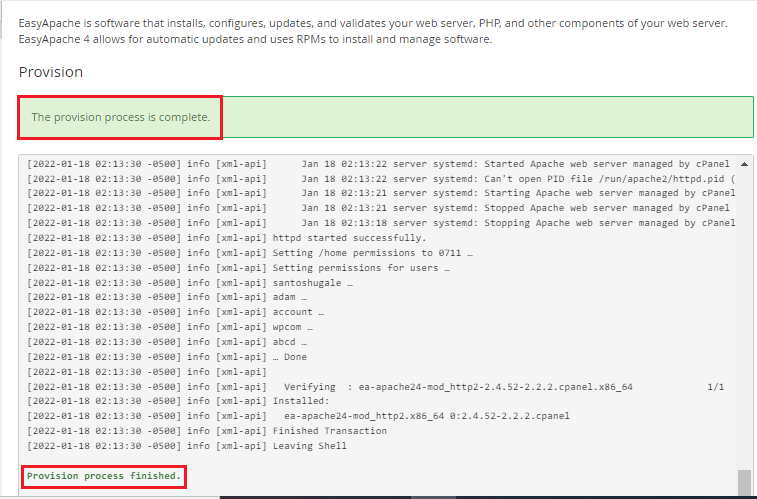Select the 'Starting Apache web server' log line
The image size is (757, 499).
coord(381,193)
